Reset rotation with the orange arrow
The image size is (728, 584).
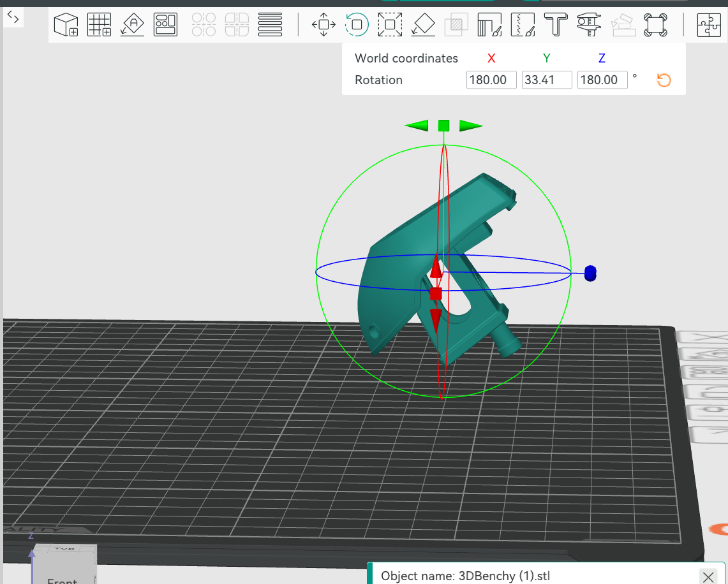(664, 80)
